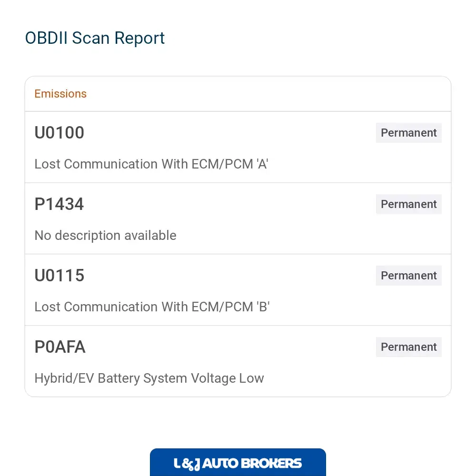476x476 pixels.
Task: Select the Emissions section header
Action: click(60, 94)
